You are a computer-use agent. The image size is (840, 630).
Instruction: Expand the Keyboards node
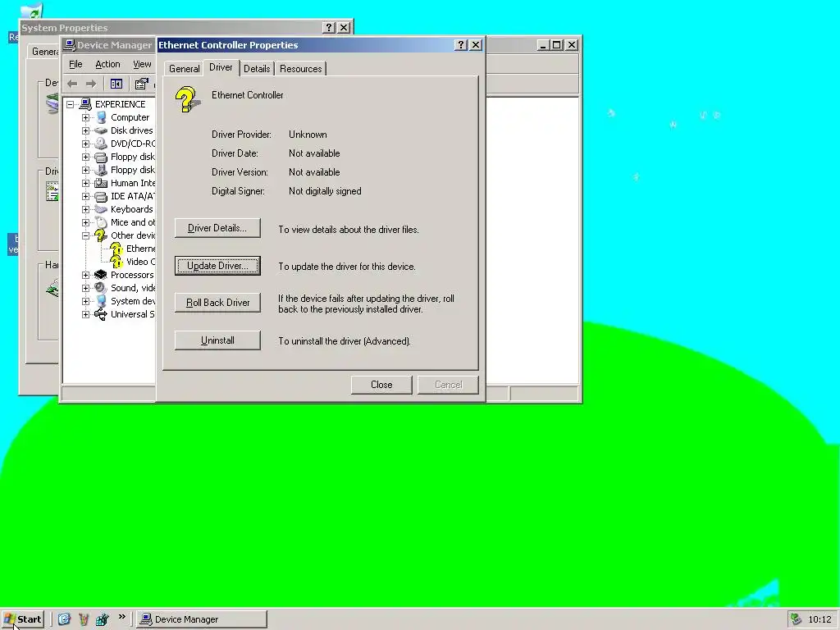click(x=85, y=209)
